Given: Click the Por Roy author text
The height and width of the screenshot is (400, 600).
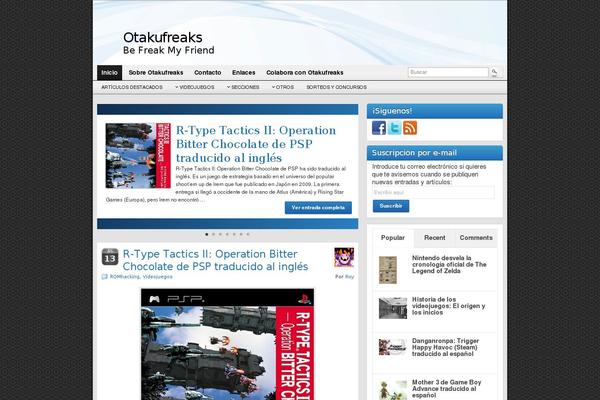Looking at the screenshot, I should [x=344, y=277].
